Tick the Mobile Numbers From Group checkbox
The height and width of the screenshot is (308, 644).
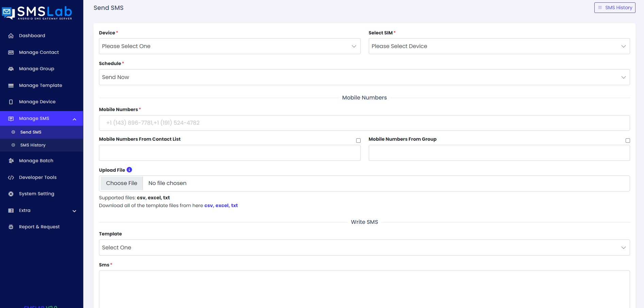point(628,140)
